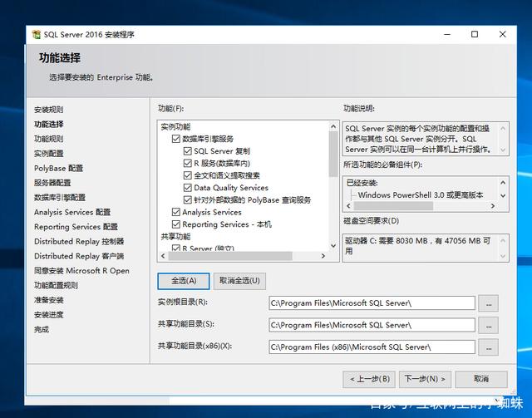Select 准备安装 step in sidebar

(x=49, y=300)
